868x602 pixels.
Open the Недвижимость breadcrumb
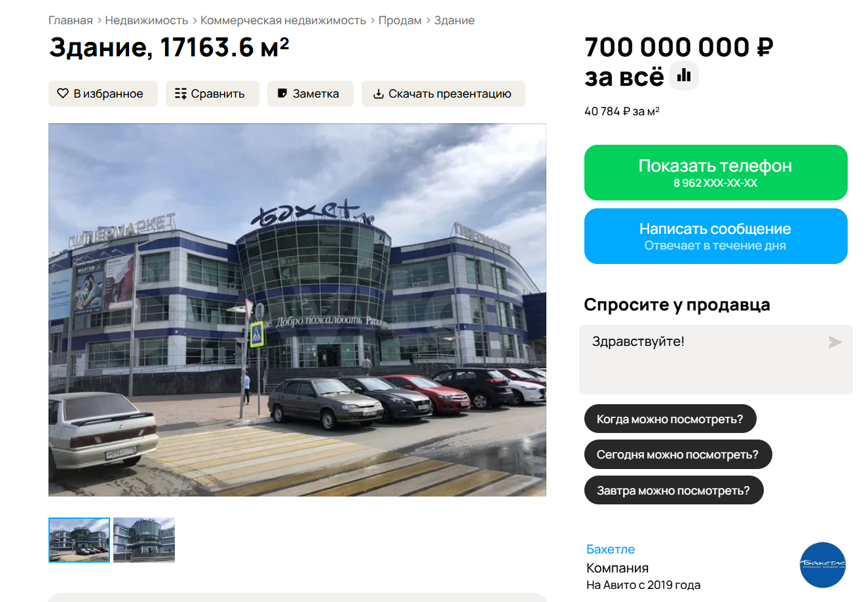point(147,20)
